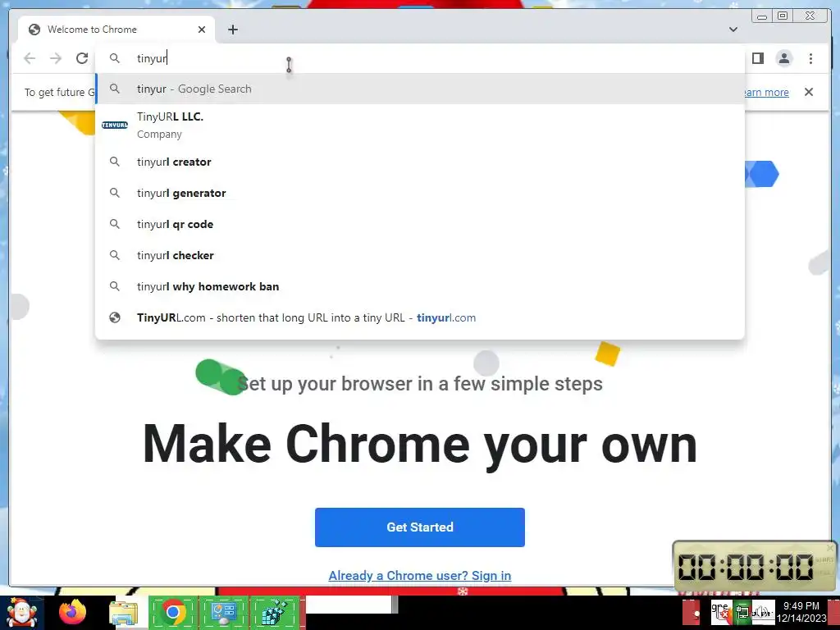
Task: Click the magnifier beside 'tinyurl generator'
Action: (x=115, y=192)
